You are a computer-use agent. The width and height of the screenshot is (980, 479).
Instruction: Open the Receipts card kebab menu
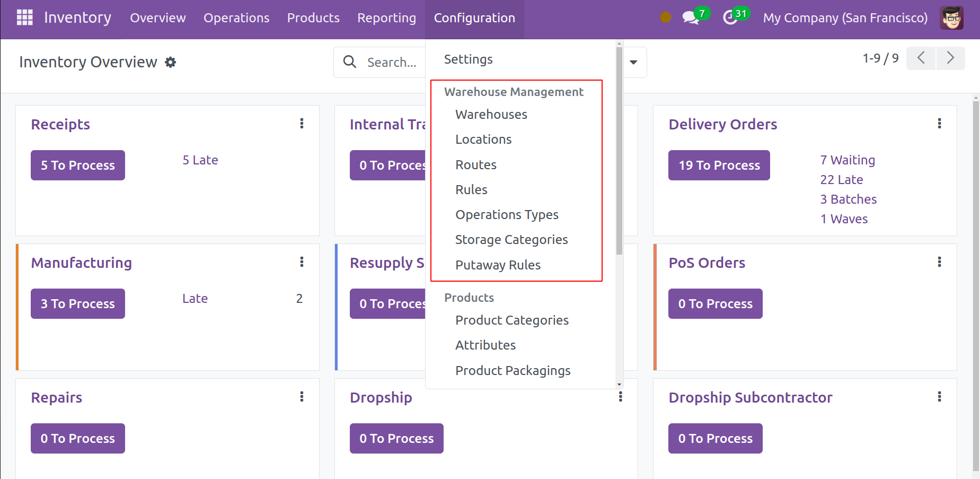(302, 124)
